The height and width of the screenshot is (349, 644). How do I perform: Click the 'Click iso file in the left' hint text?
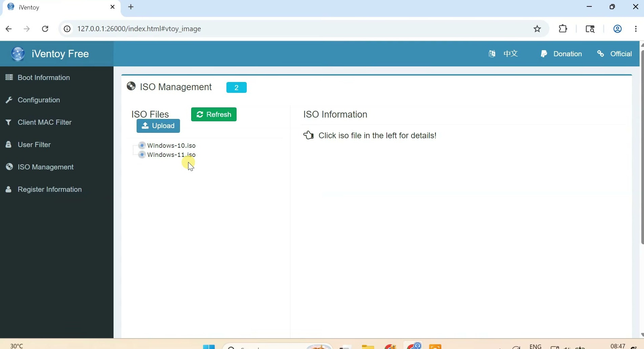[x=377, y=136]
